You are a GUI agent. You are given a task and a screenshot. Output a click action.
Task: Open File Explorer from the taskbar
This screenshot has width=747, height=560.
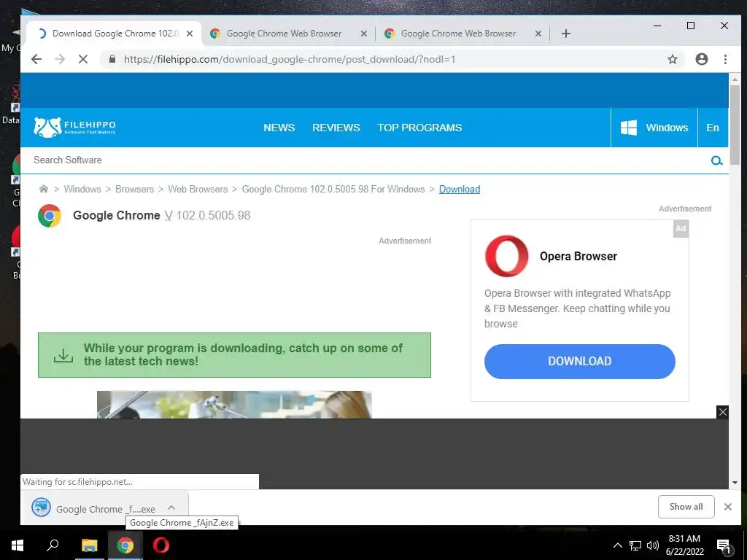(x=89, y=545)
